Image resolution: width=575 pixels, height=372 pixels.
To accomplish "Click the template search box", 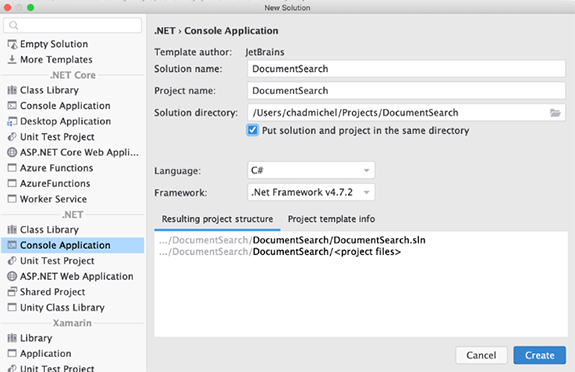I will [x=73, y=25].
